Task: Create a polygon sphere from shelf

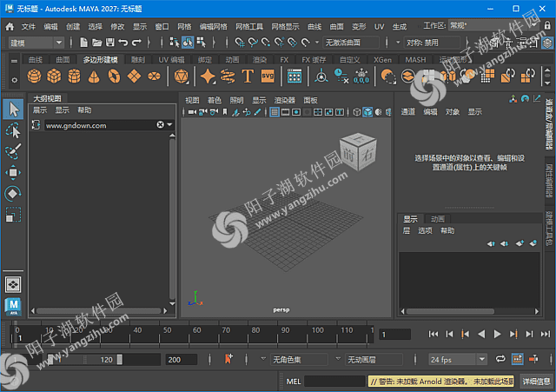Action: coord(34,76)
